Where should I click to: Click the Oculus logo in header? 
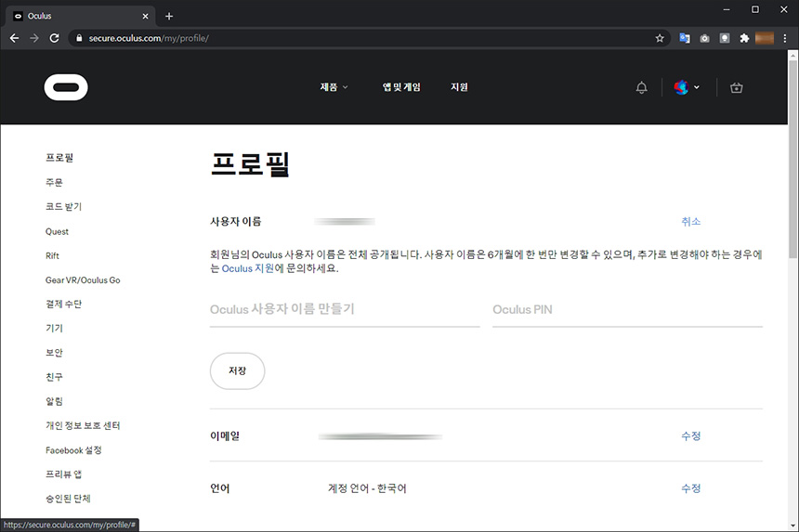click(66, 87)
